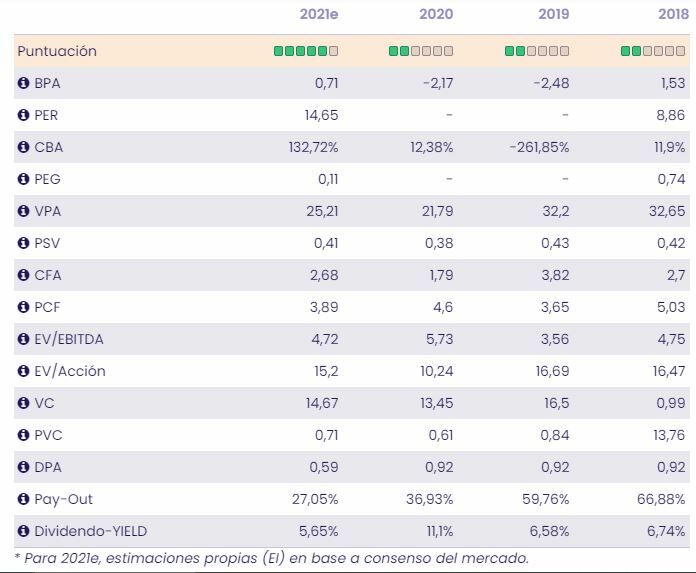Click the info icon next to PEG
Screen dimensions: 696x573
(x=24, y=179)
